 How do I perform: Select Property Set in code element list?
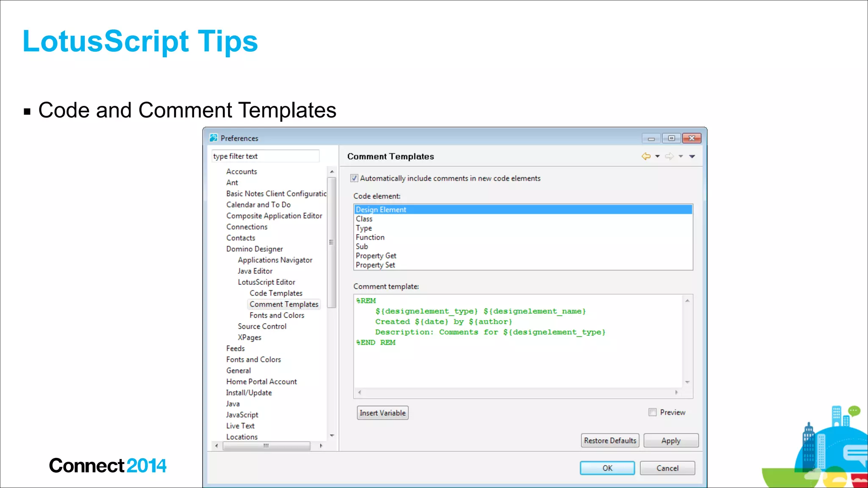[523, 265]
